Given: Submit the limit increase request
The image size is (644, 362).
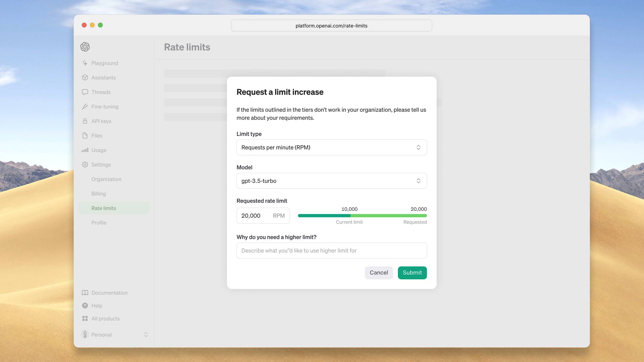Looking at the screenshot, I should (412, 273).
